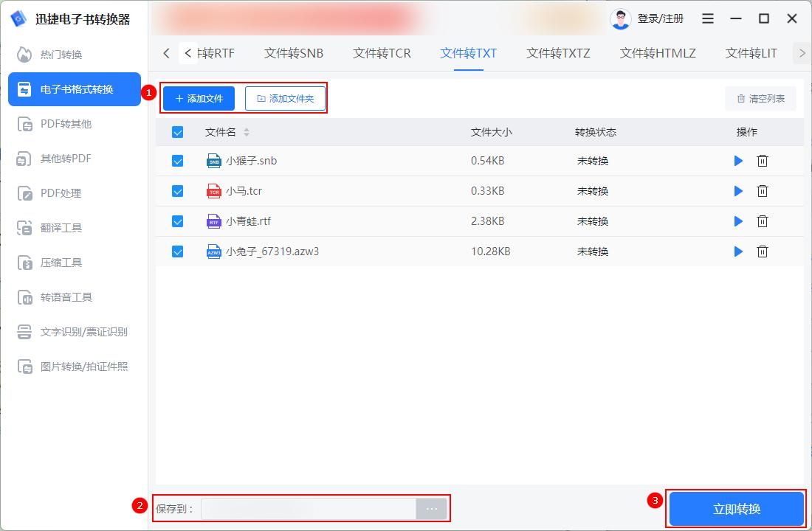Click the 添加文件 button
812x531 pixels.
[199, 98]
